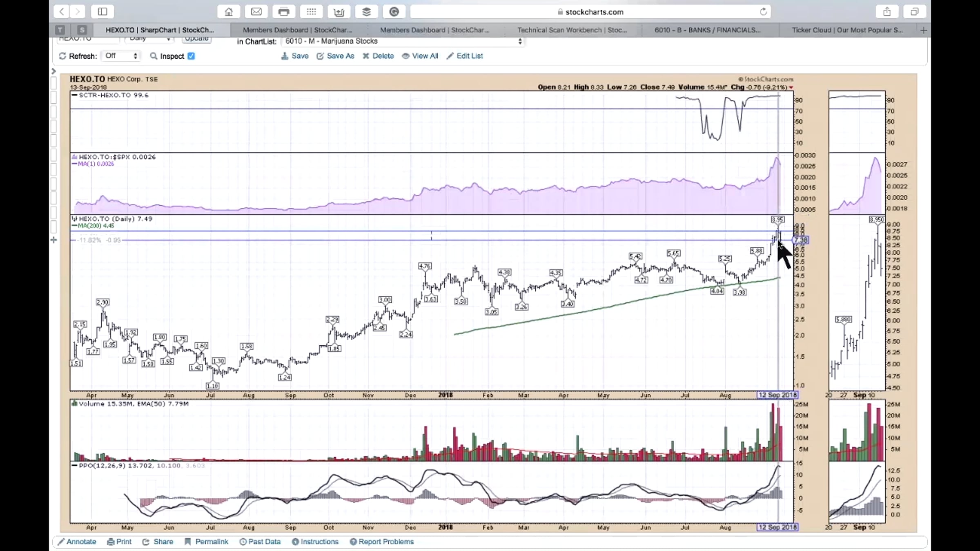Viewport: 980px width, 551px height.
Task: Open the home page from the toolbar
Action: click(x=229, y=12)
